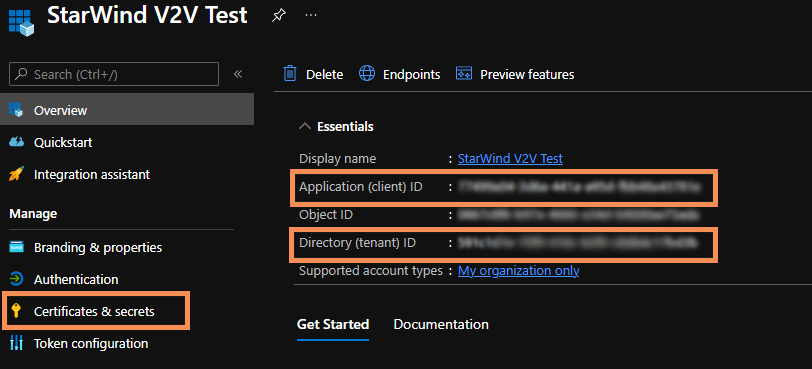This screenshot has height=369, width=812.
Task: Click the Integration assistant rocket icon
Action: [x=16, y=174]
